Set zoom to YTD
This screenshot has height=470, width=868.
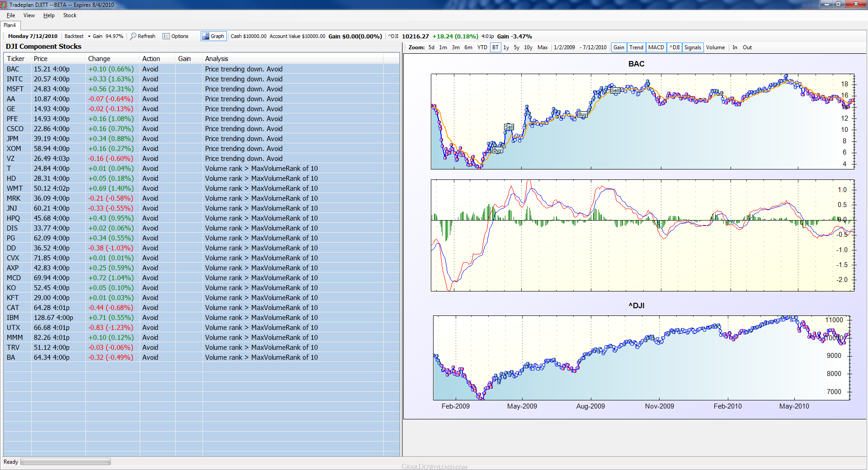point(482,47)
